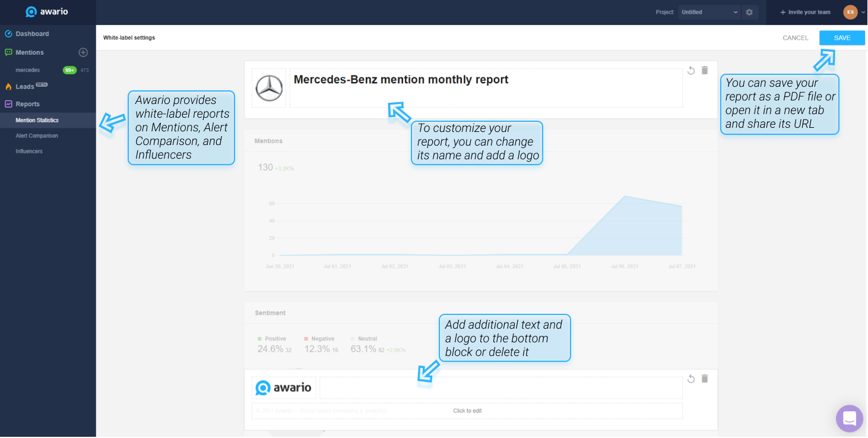Click Invite your team
Viewport: 868px width, 438px height.
pos(805,12)
